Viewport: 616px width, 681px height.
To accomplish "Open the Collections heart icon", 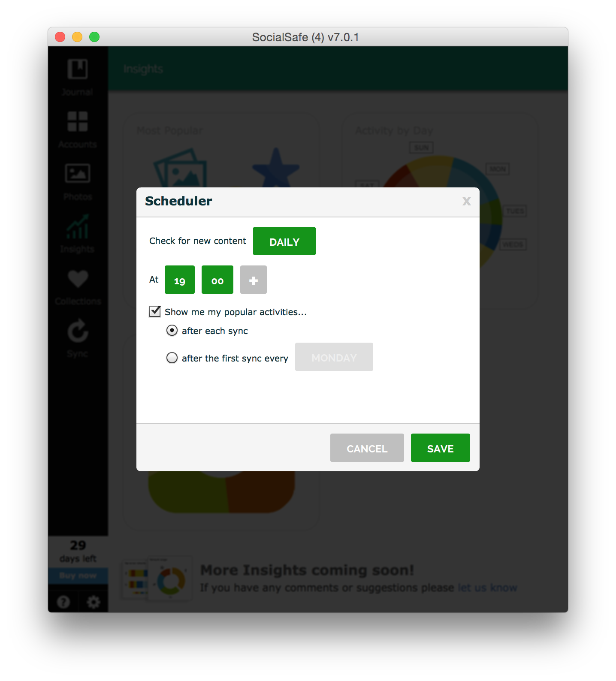I will pos(78,279).
